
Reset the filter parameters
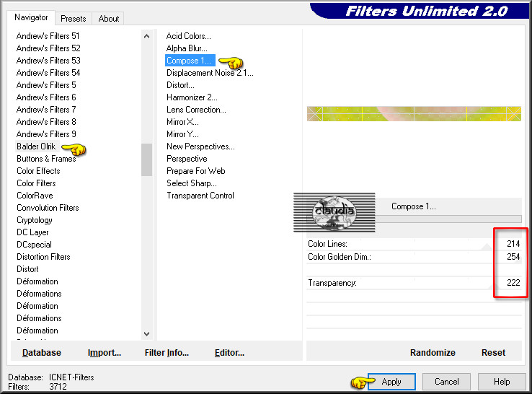(x=493, y=353)
